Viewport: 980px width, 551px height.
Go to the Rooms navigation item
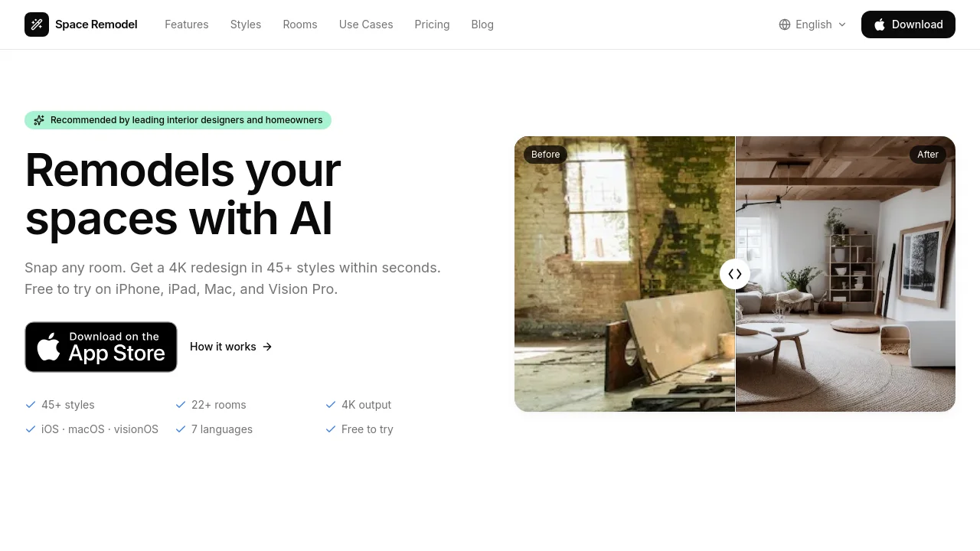[x=300, y=24]
